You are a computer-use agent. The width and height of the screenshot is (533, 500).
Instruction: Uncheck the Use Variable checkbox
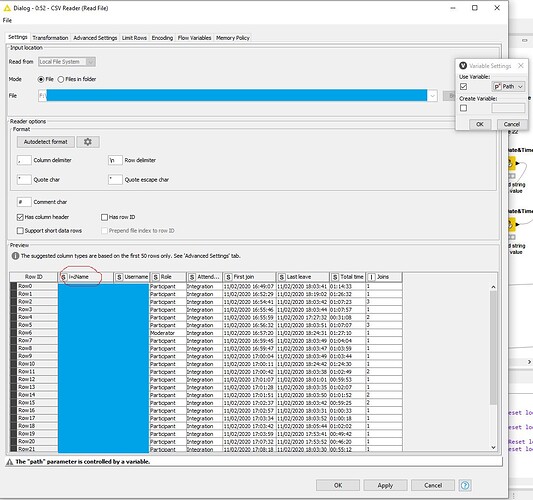[x=463, y=87]
